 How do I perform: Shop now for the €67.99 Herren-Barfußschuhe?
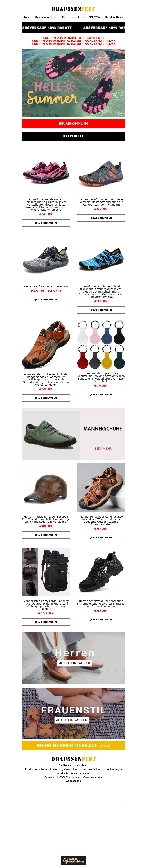pyautogui.click(x=101, y=218)
